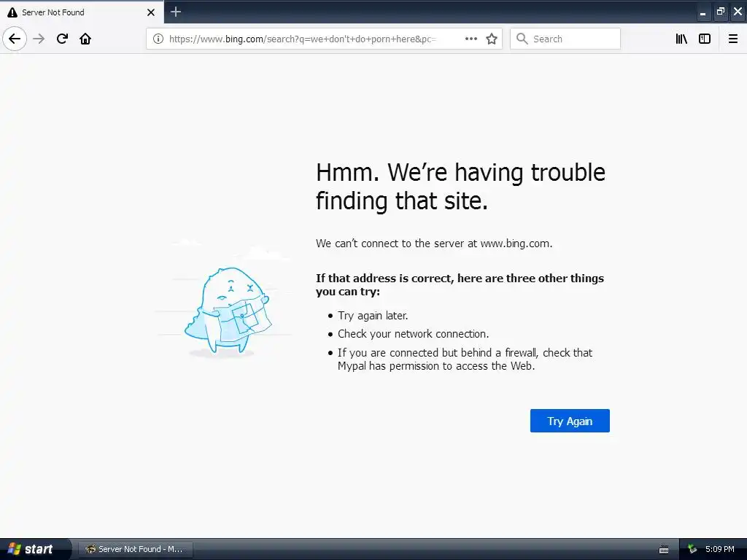This screenshot has height=560, width=747.
Task: Click 'Try again later.' bullet text
Action: point(373,316)
